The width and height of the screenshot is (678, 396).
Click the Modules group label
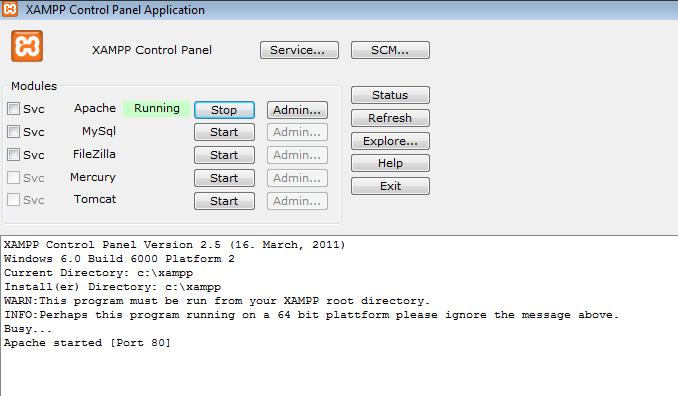tap(34, 86)
